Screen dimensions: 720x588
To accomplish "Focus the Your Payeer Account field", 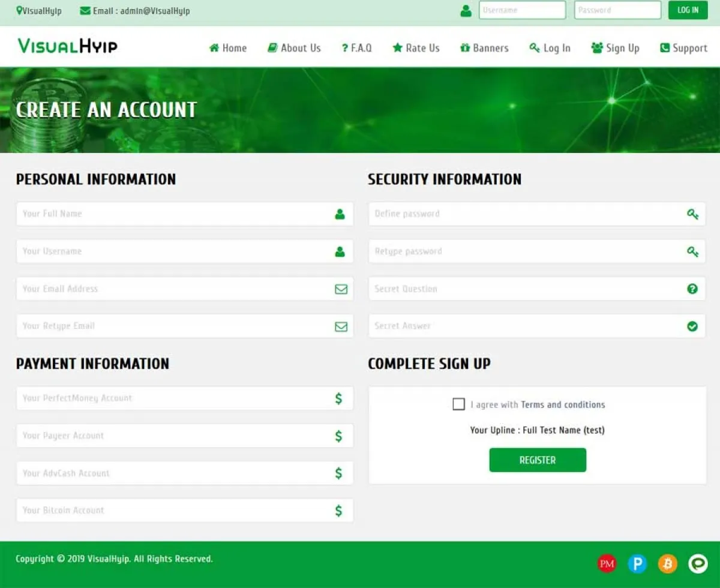I will click(x=185, y=436).
